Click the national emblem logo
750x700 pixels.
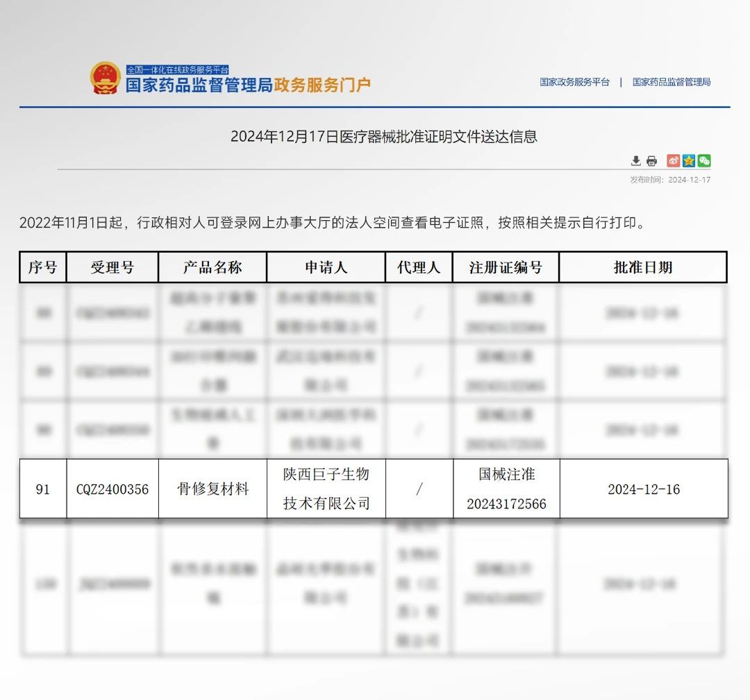(x=106, y=78)
